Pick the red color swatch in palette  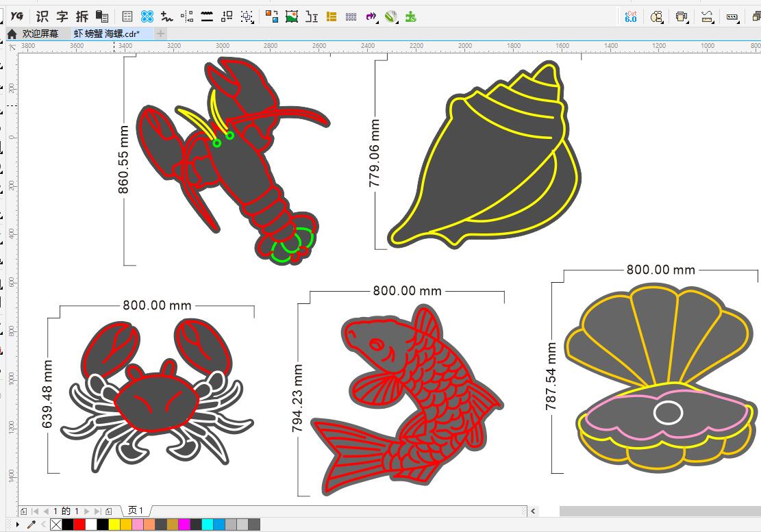(x=79, y=524)
